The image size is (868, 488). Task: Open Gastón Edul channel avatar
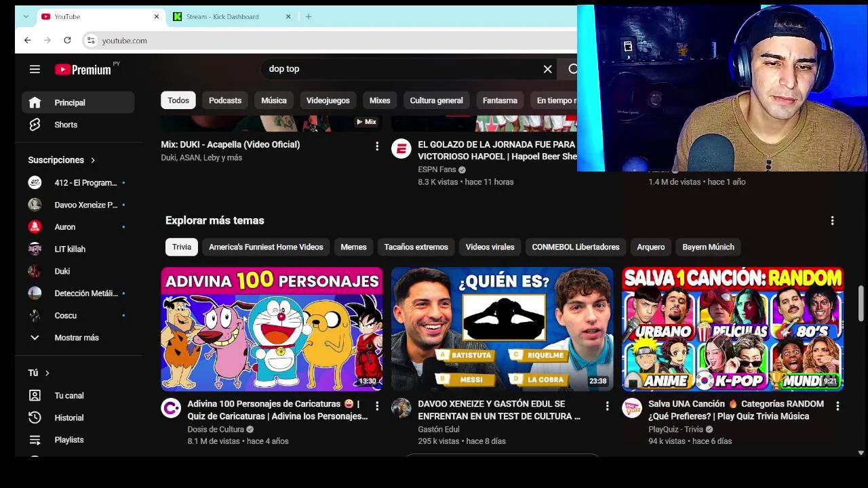[401, 408]
